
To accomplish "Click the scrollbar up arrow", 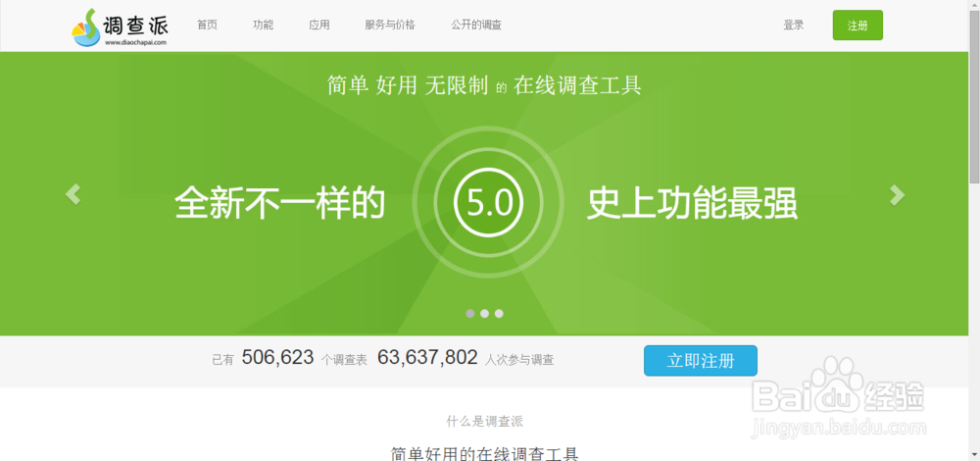I will [974, 5].
